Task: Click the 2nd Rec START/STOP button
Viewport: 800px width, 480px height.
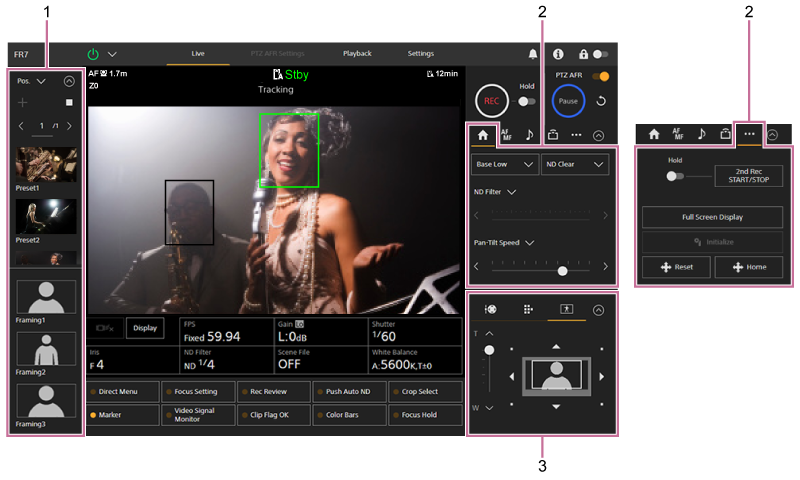Action: (x=749, y=176)
